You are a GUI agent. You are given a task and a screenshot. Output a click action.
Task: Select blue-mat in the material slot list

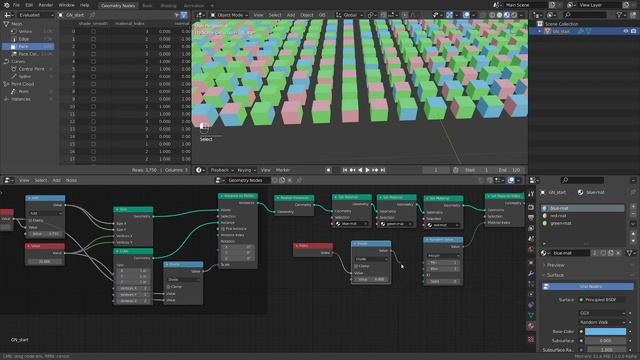(x=582, y=208)
